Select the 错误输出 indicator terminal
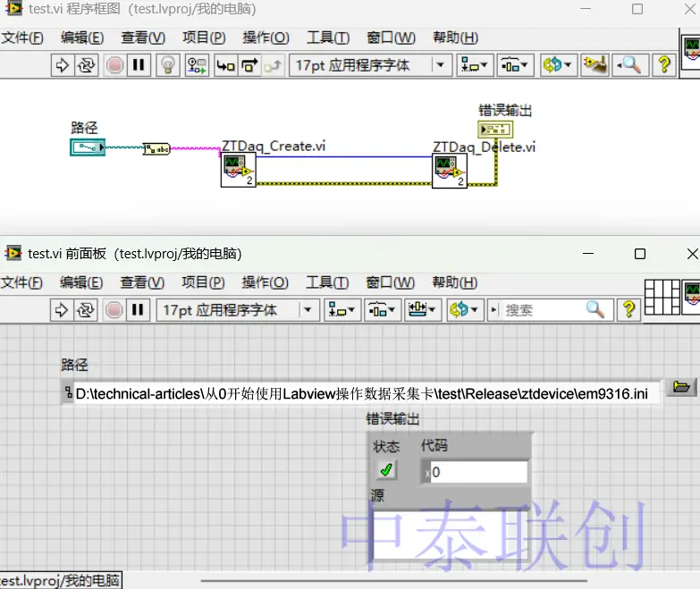Screen dimensions: 700x589 click(495, 130)
